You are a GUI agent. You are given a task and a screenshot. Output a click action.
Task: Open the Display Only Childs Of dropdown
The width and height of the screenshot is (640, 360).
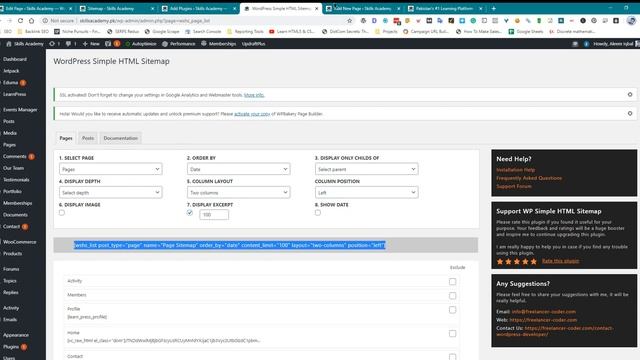pos(367,169)
